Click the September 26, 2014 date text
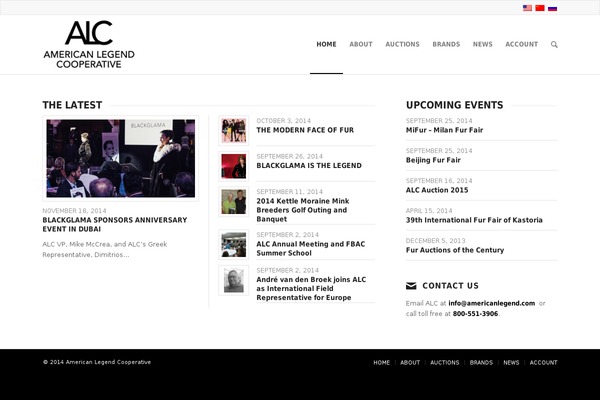 tap(289, 156)
